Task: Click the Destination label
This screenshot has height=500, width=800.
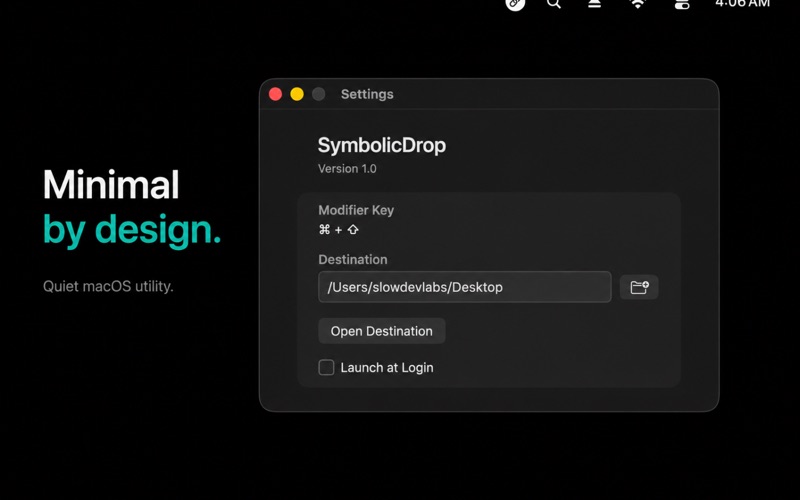Action: coord(353,260)
